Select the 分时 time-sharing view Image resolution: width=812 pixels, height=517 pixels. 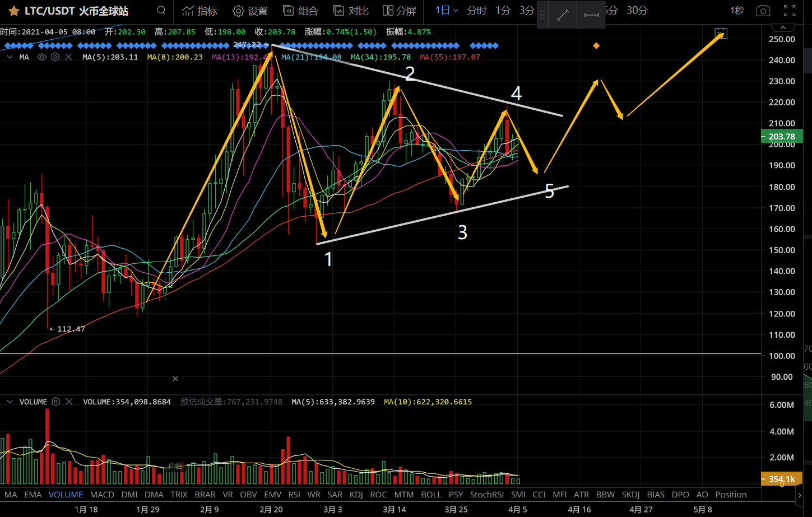coord(477,11)
